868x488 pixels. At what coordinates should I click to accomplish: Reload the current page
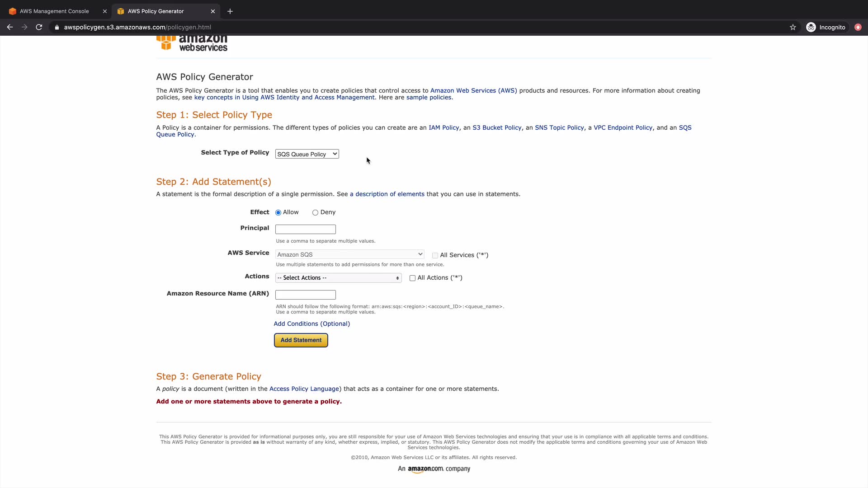coord(39,27)
